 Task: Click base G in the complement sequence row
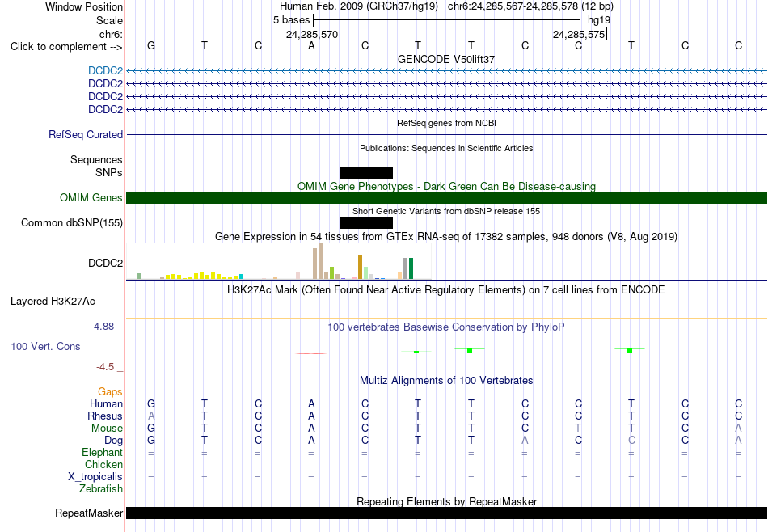coord(151,45)
